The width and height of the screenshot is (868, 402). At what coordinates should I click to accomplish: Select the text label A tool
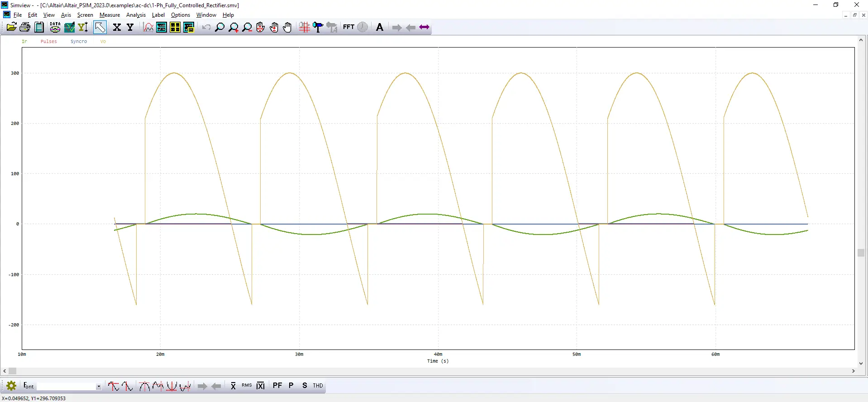point(380,28)
